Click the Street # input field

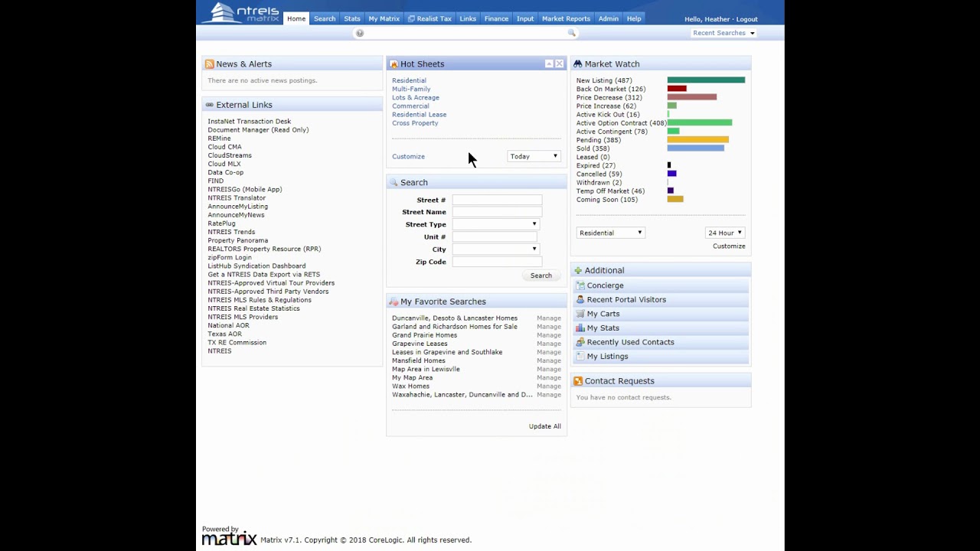click(497, 200)
